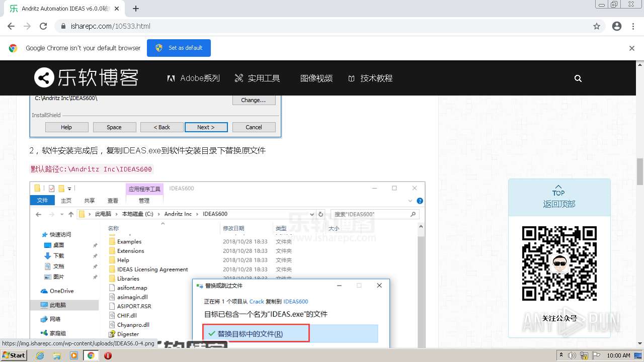The height and width of the screenshot is (362, 644).
Task: Launch Internet Explorer from taskbar
Action: click(40, 355)
